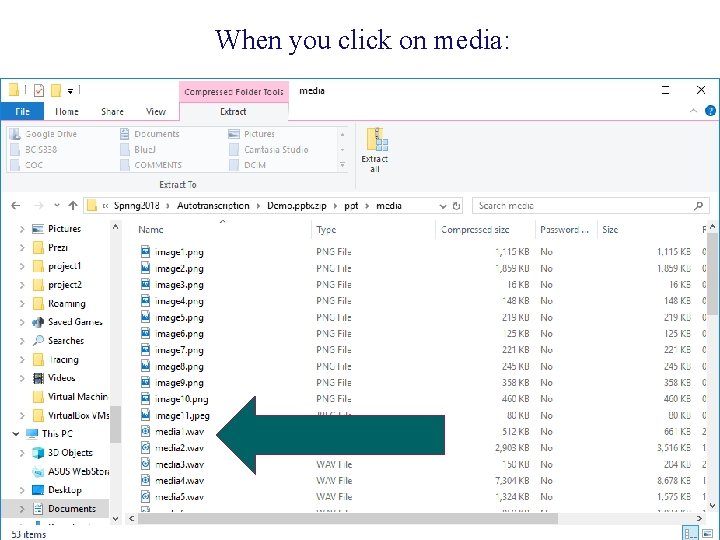720x540 pixels.
Task: Click the New folder quick access icon
Action: (x=56, y=90)
